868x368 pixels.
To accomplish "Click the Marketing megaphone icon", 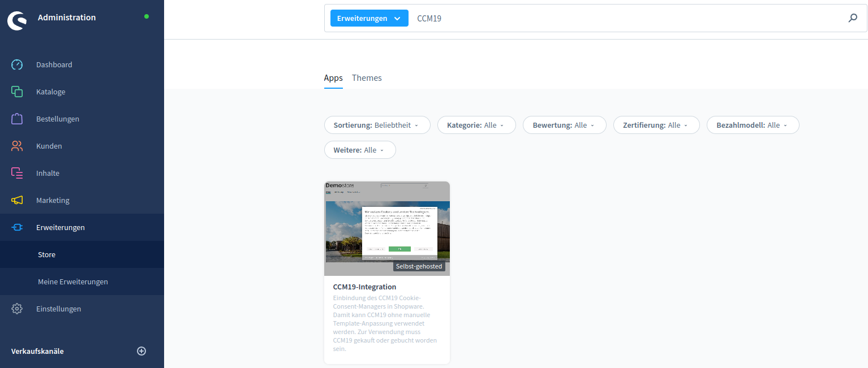I will [17, 200].
